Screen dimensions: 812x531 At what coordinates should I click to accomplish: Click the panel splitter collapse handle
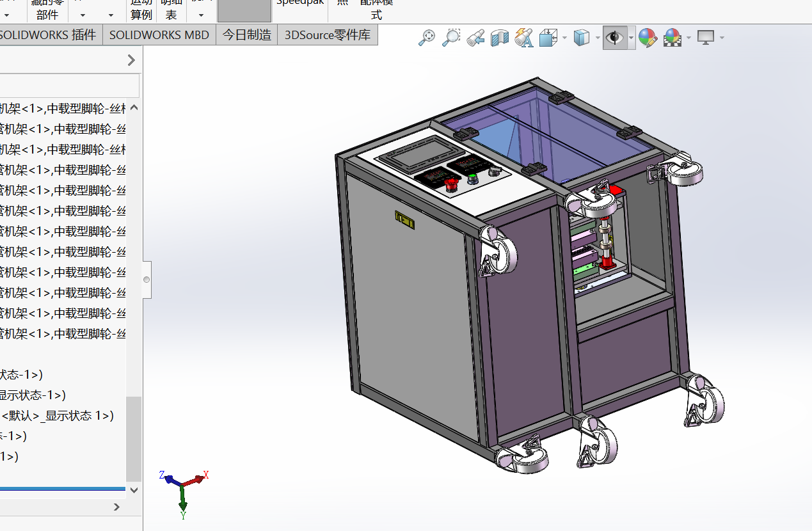click(147, 280)
